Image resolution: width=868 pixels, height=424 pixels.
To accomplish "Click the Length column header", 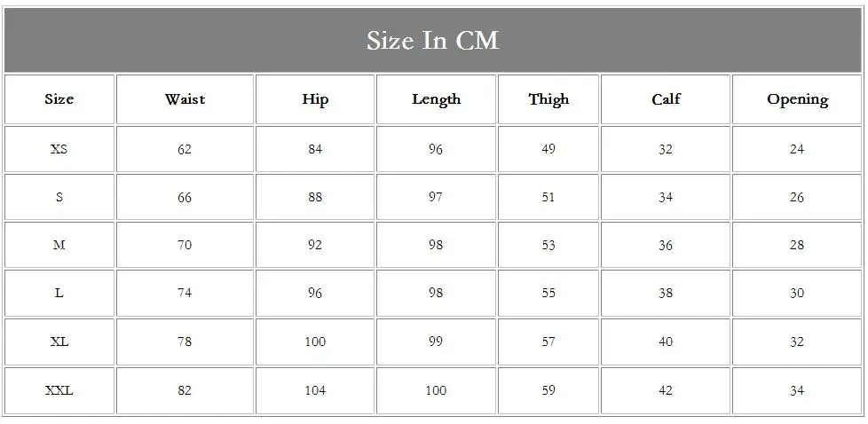I will pos(436,99).
